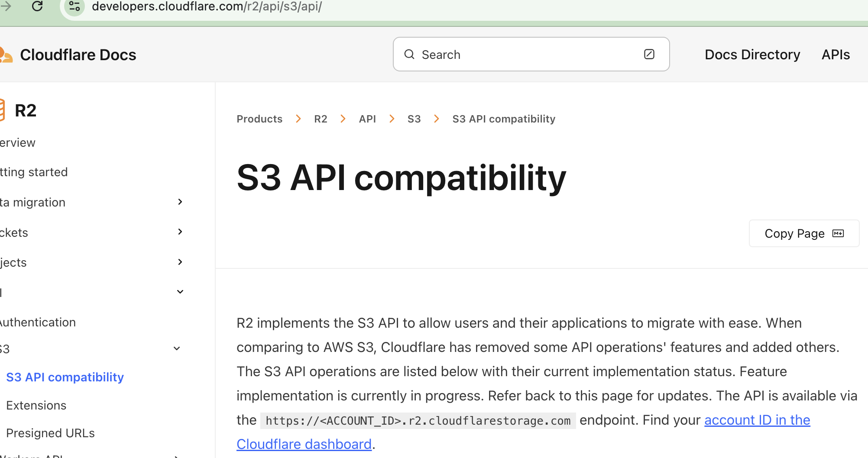Select Extensions in the sidebar
This screenshot has width=868, height=458.
coord(36,405)
